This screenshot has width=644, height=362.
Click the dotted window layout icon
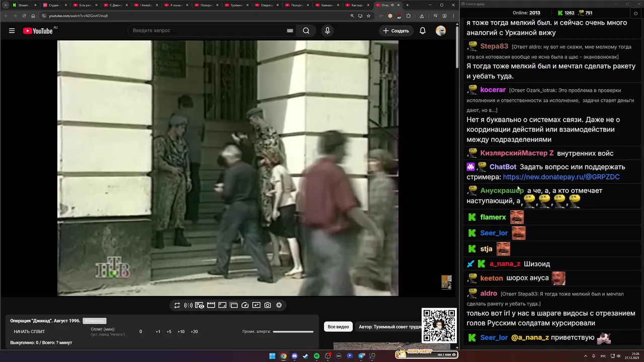click(x=233, y=305)
